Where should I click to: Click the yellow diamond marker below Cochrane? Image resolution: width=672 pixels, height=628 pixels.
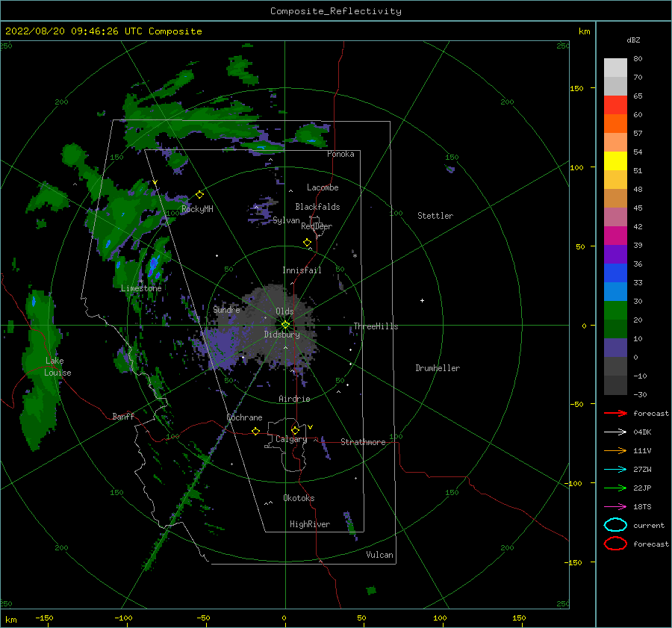[256, 431]
